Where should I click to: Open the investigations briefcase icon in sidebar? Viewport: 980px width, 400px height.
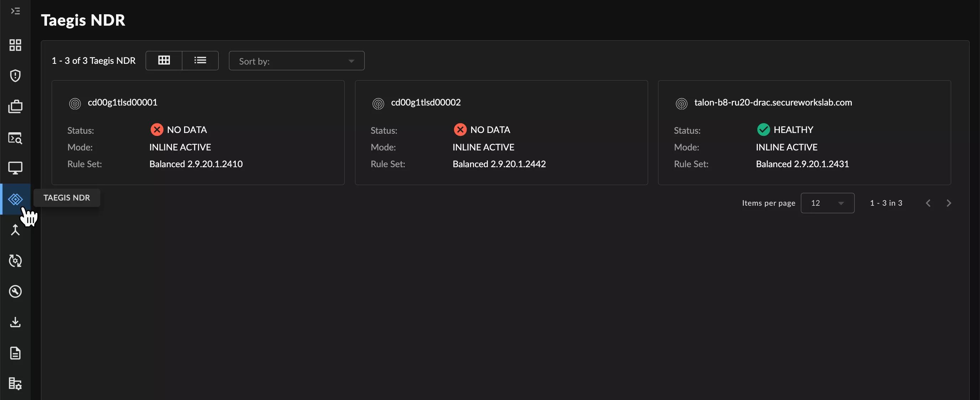click(x=15, y=107)
